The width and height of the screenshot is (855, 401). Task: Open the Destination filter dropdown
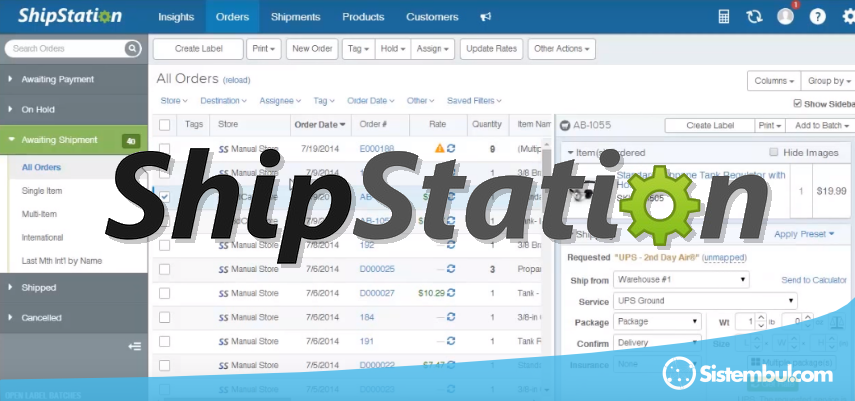point(223,101)
